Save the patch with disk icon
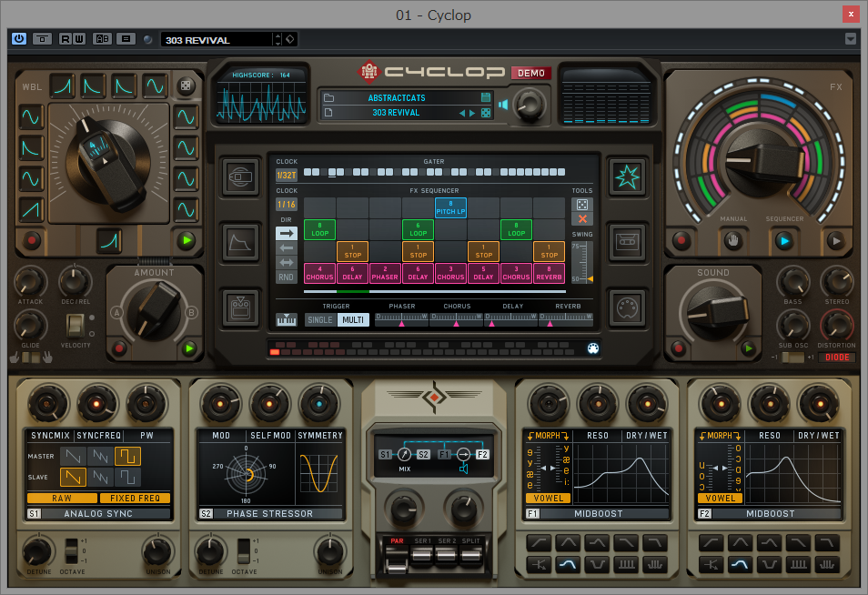This screenshot has height=595, width=868. click(x=486, y=97)
